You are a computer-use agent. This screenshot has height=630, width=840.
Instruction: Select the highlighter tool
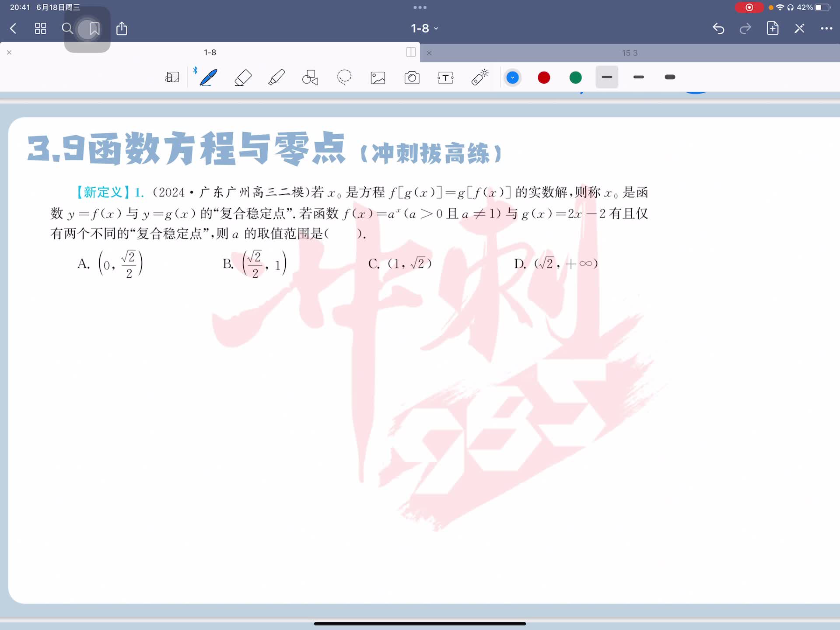(276, 77)
